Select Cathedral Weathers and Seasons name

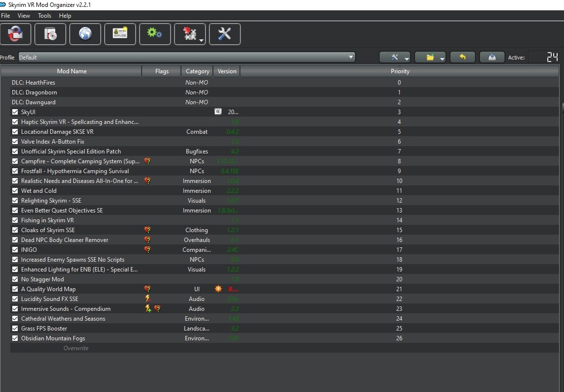63,319
